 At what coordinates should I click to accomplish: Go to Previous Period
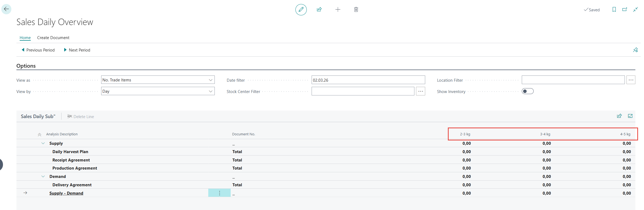coord(38,50)
